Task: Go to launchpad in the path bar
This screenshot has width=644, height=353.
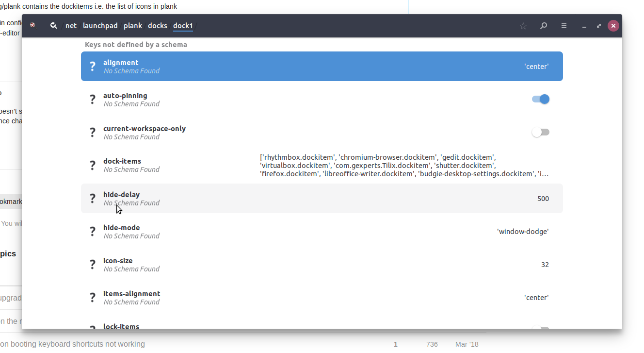Action: [100, 26]
